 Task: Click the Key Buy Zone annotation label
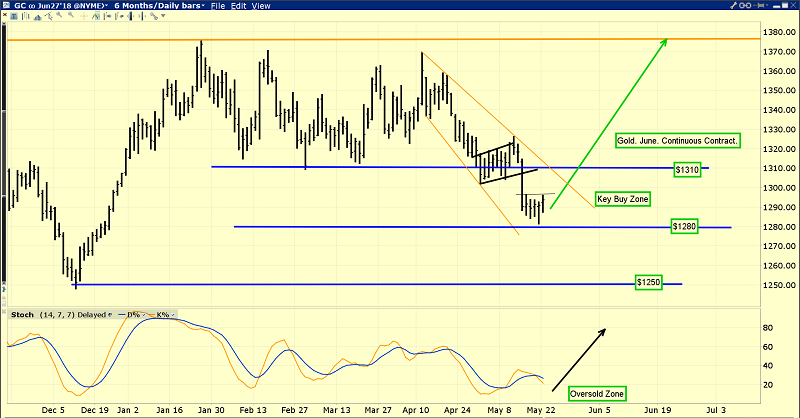pos(622,198)
